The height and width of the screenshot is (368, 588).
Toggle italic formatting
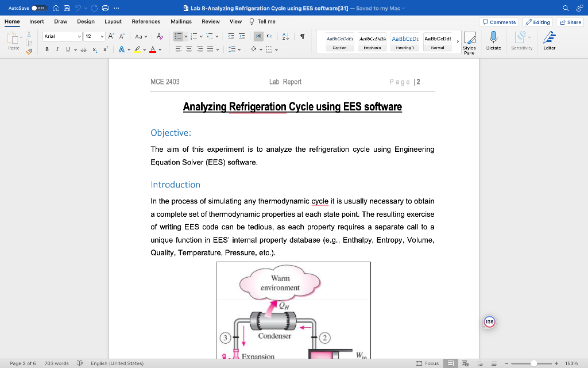pos(57,49)
